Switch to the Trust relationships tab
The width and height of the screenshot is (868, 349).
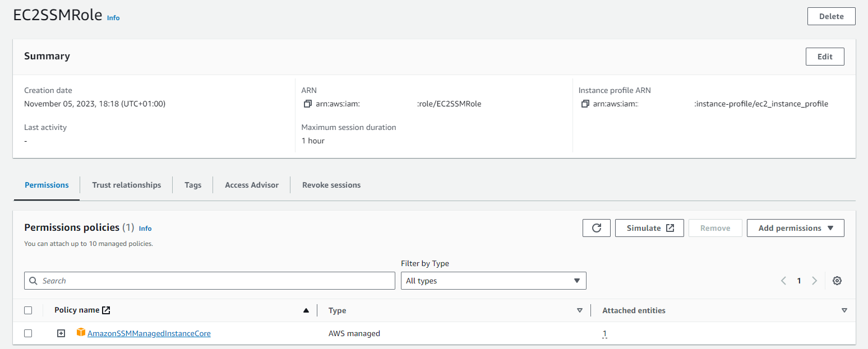126,185
